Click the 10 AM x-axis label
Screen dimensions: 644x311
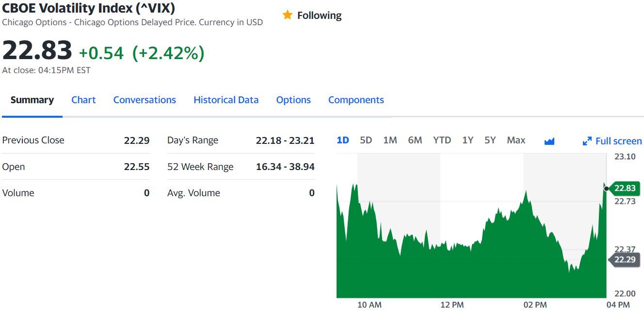tap(370, 305)
